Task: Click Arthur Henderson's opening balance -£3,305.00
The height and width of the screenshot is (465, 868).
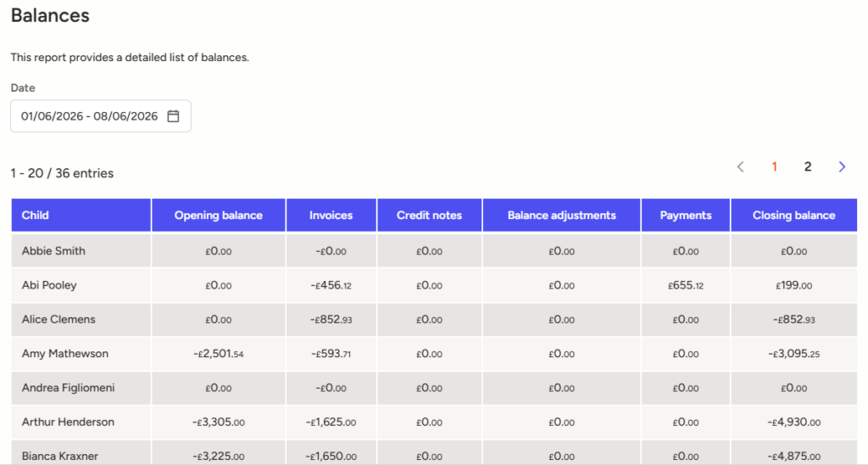Action: point(219,423)
